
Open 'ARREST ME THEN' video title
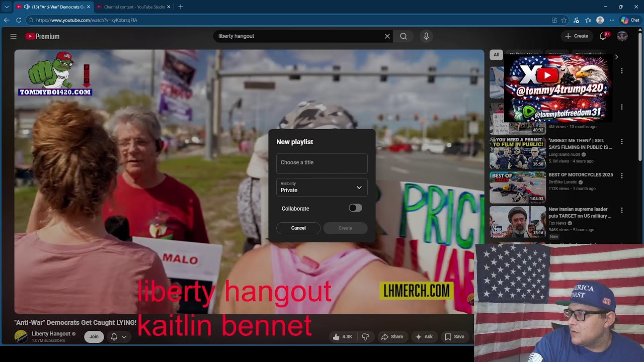click(x=580, y=144)
